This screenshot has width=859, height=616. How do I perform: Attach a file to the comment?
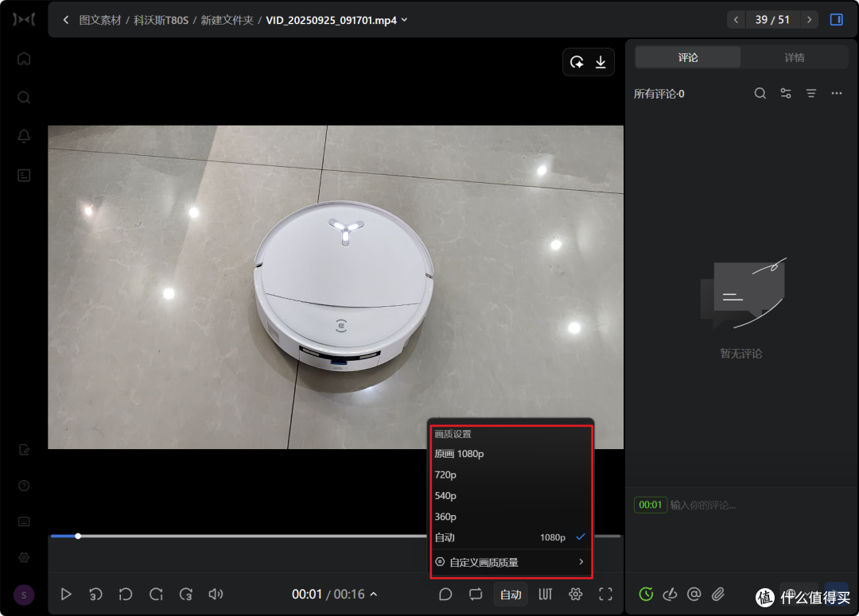pos(718,594)
